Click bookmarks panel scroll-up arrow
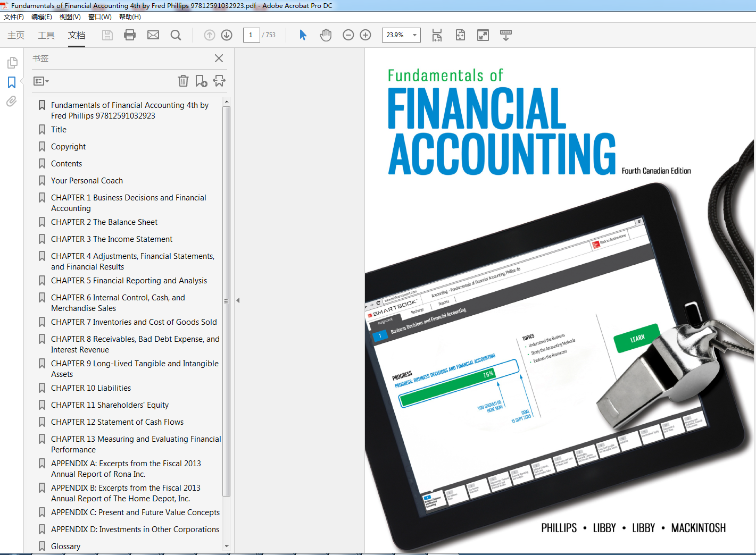 coord(227,102)
